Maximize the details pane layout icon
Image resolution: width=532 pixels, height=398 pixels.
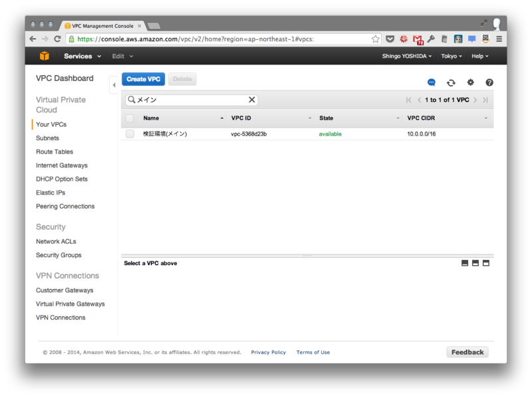tap(486, 263)
